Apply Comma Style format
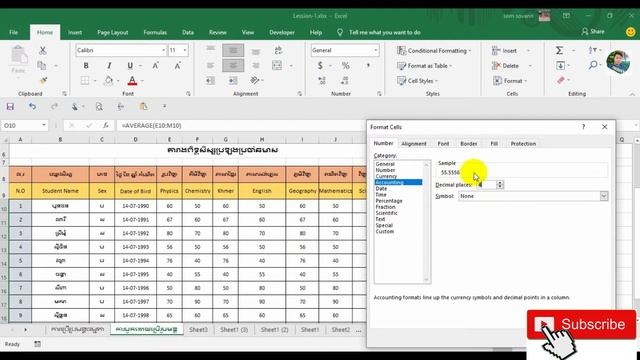 coord(368,65)
